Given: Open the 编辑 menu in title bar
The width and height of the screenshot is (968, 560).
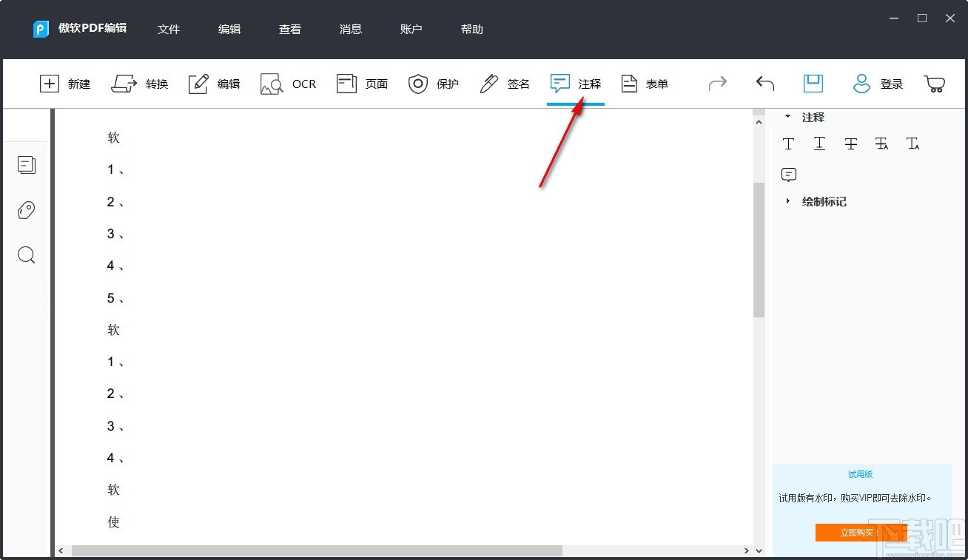Looking at the screenshot, I should (229, 30).
